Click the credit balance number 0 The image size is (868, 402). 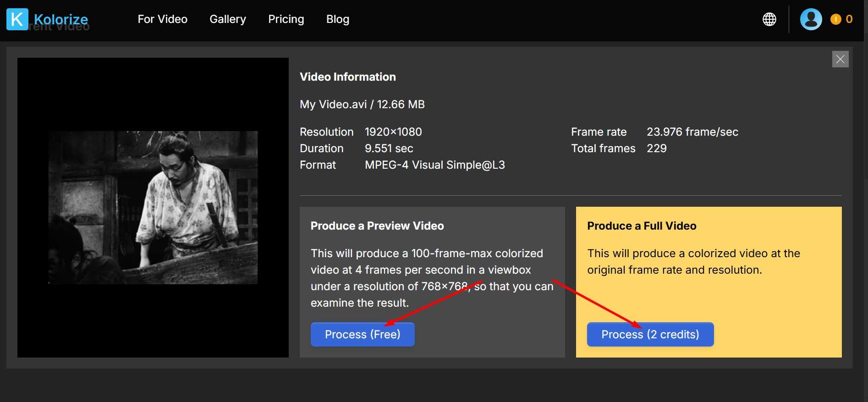click(849, 19)
